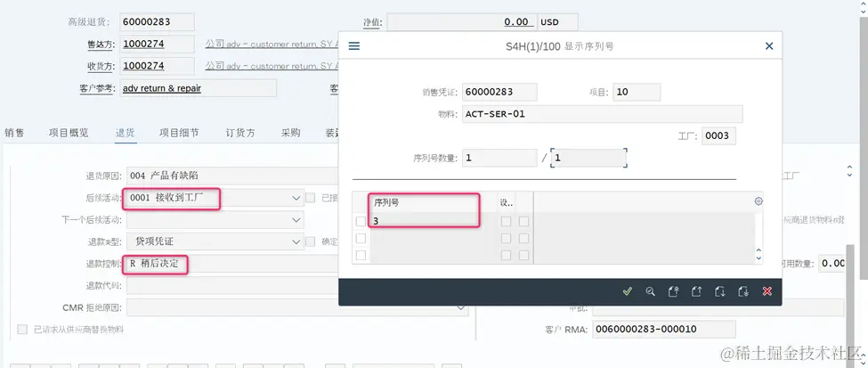Close the 显示序列号 dialog with the top X

point(769,46)
